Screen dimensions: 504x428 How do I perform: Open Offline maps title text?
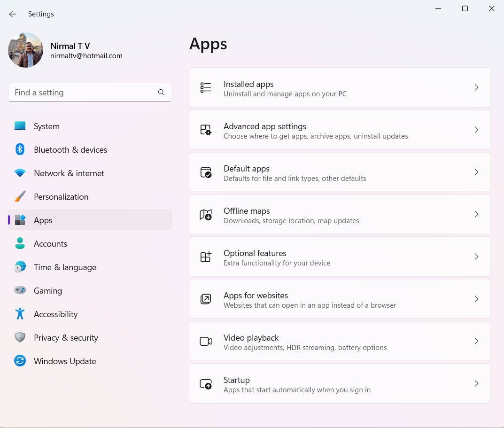[247, 211]
